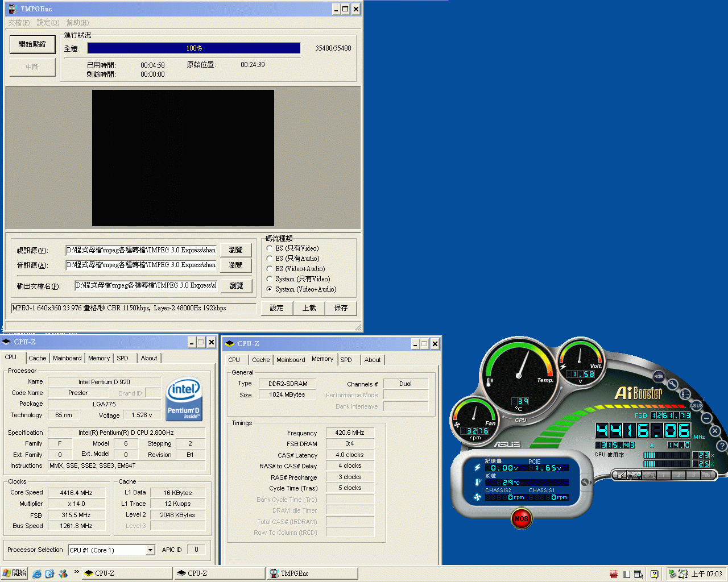Click the 100% encoding progress bar

coord(194,48)
